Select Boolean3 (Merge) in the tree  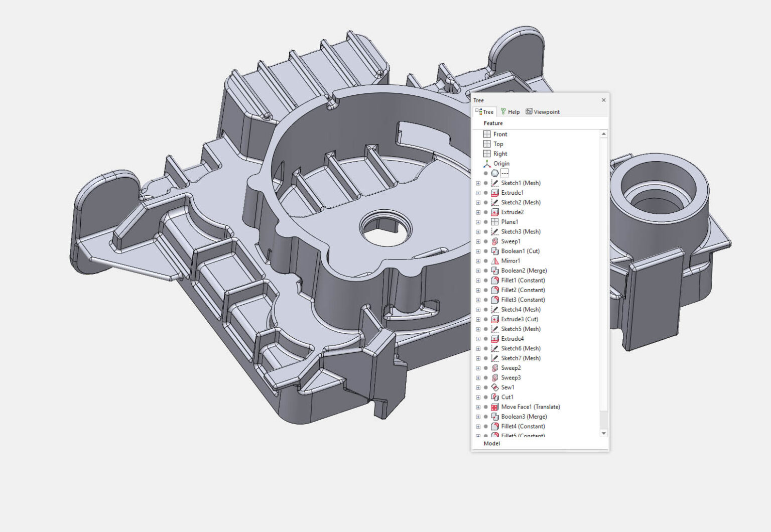[524, 417]
